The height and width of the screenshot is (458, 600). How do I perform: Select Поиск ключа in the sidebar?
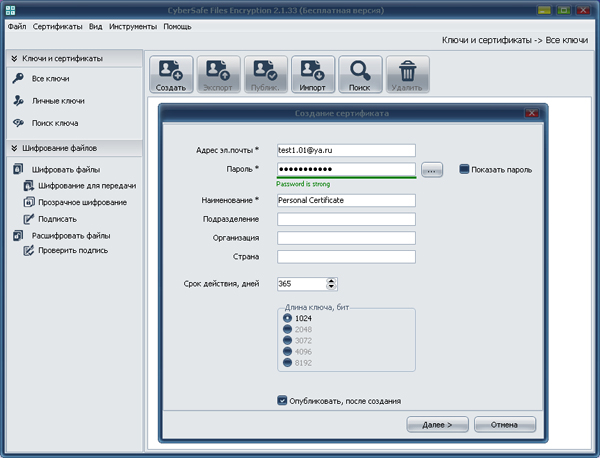55,123
